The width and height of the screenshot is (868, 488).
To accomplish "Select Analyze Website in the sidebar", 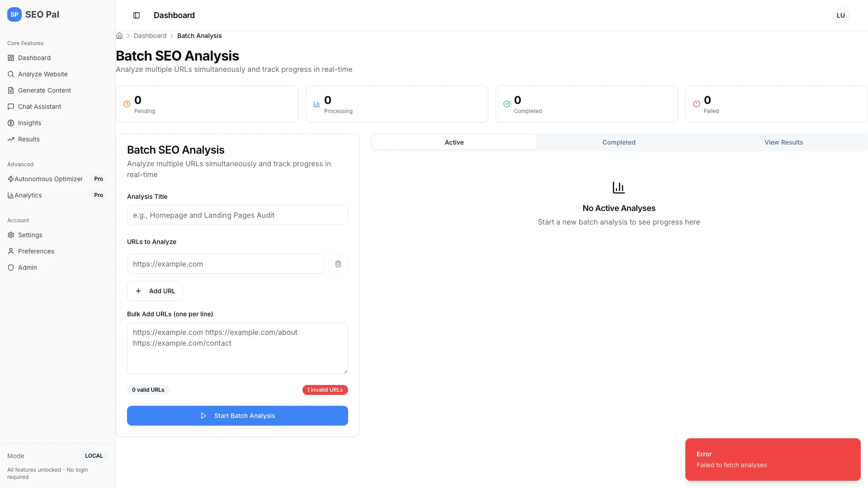I will pos(42,74).
